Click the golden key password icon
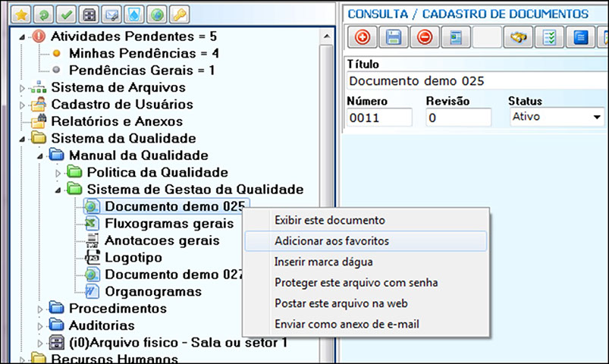This screenshot has width=609, height=364. (x=180, y=15)
